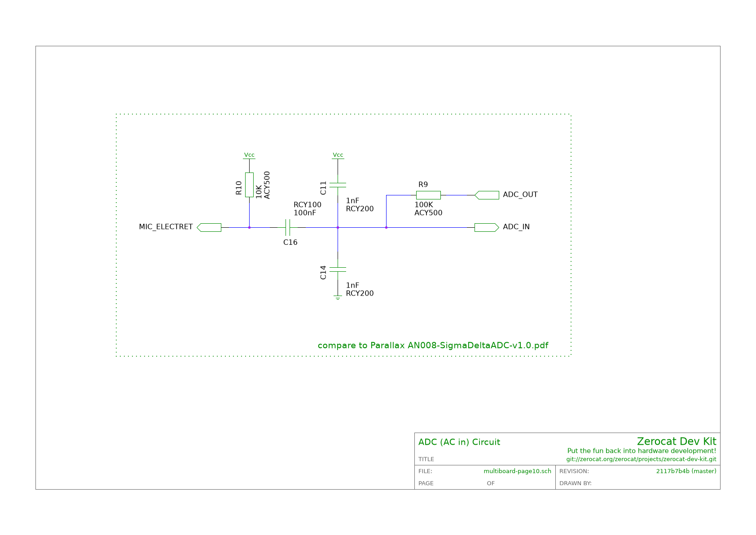
Task: Click the revision 2117b7b4b (master) text
Action: (x=686, y=471)
